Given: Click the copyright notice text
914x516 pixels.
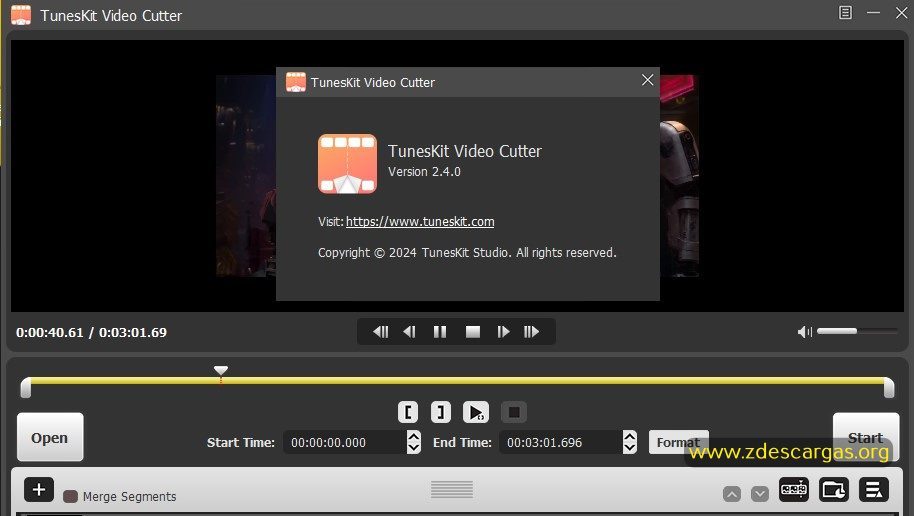Looking at the screenshot, I should [x=467, y=252].
